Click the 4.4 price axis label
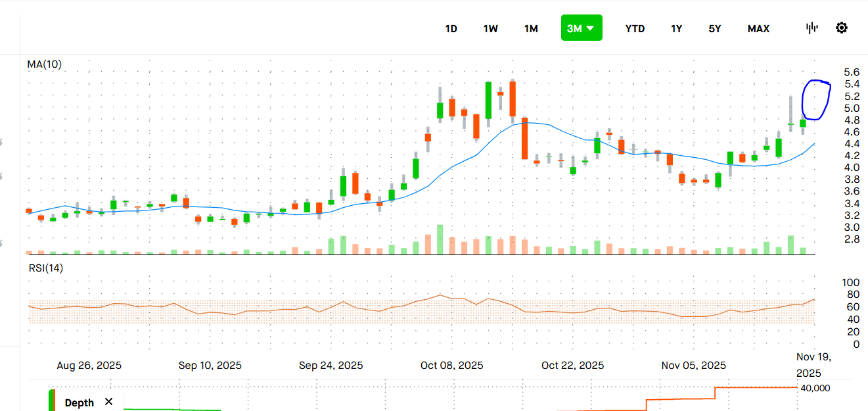868x411 pixels. point(852,143)
